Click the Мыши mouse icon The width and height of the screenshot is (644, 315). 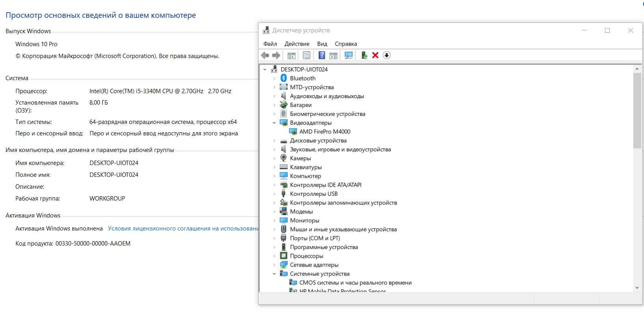[283, 229]
